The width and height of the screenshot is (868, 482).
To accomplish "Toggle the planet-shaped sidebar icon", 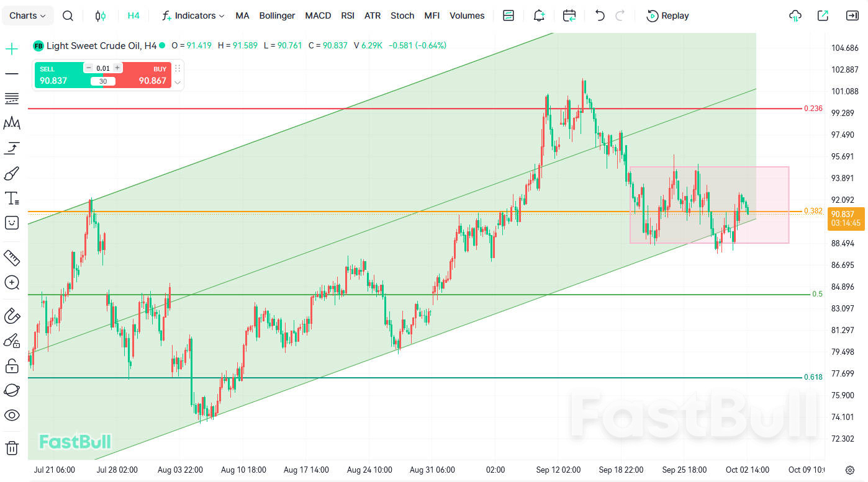I will tap(12, 390).
